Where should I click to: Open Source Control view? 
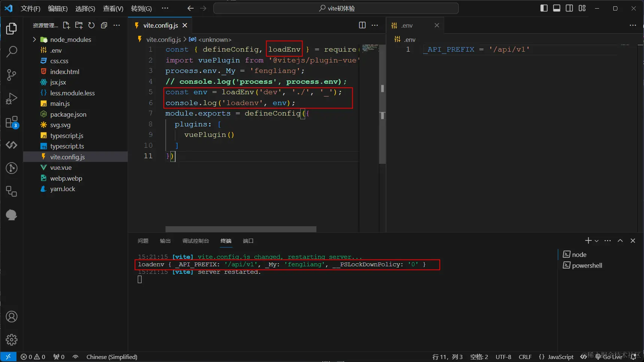tap(12, 75)
